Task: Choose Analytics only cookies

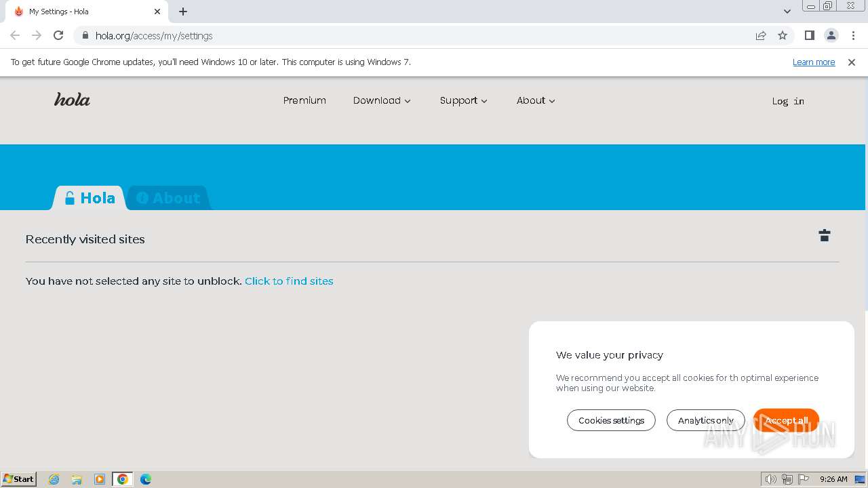Action: 705,420
